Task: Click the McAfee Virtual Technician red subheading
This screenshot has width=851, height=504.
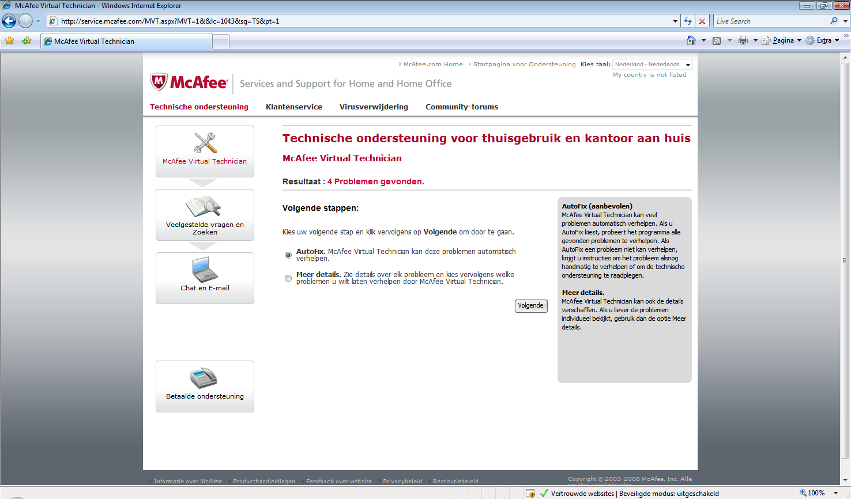Action: [342, 158]
